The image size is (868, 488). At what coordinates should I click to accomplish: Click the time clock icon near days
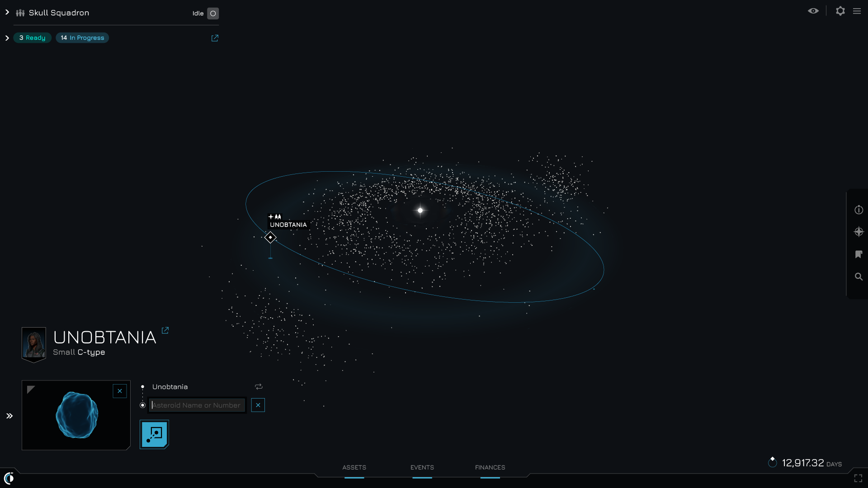coord(773,462)
